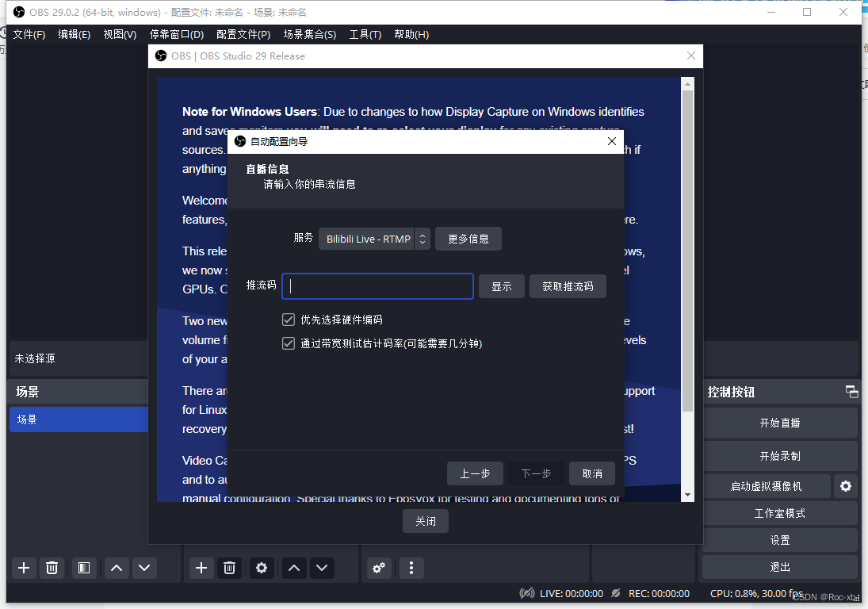Open the 工具(T) menu
Image resolution: width=868 pixels, height=609 pixels.
point(365,34)
